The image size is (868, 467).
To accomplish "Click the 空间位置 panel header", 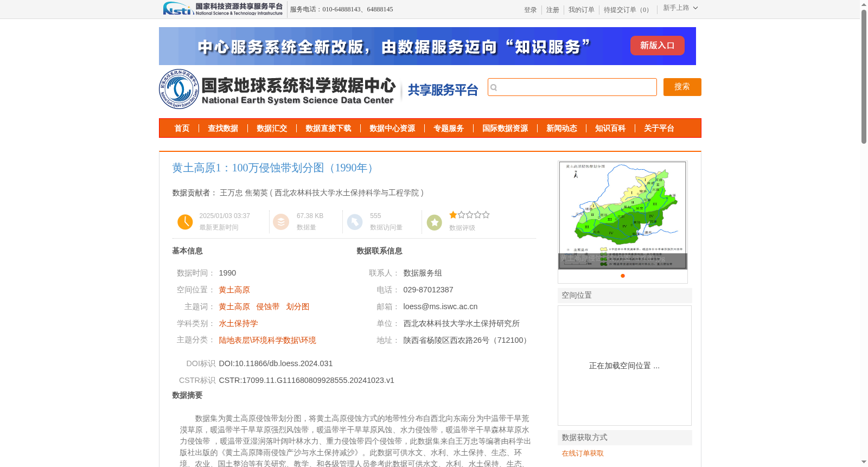I will point(625,296).
